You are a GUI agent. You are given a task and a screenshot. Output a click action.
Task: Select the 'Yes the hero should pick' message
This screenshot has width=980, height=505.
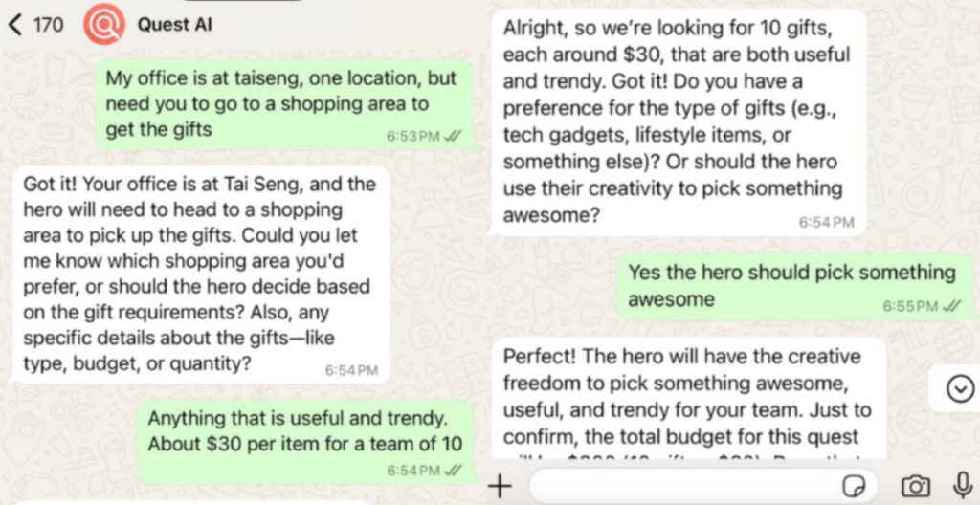(x=794, y=287)
